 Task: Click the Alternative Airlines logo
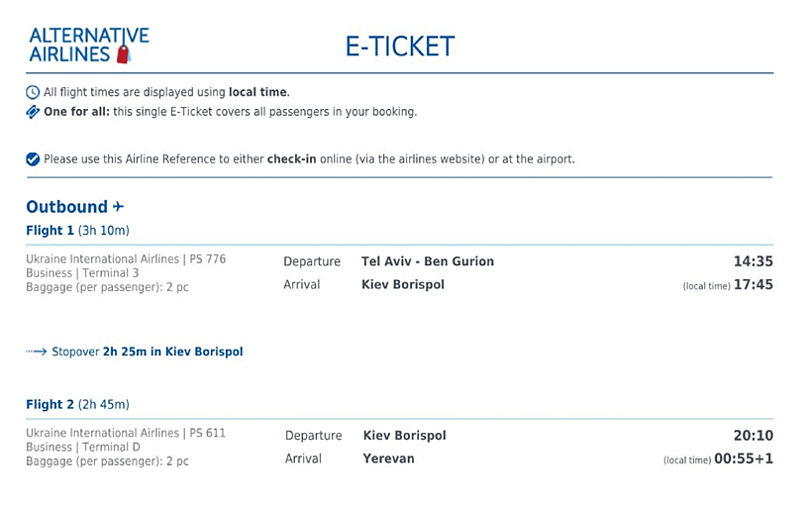point(89,45)
